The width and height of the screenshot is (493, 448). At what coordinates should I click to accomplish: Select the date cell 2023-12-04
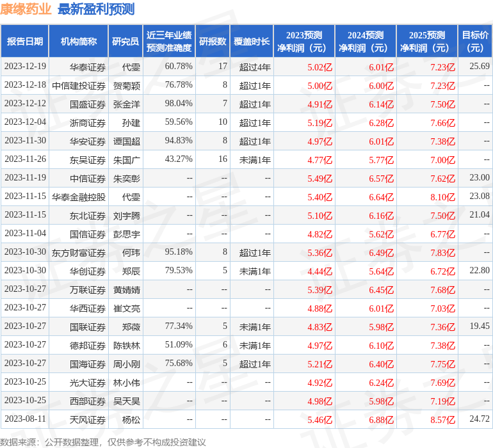[x=25, y=122]
